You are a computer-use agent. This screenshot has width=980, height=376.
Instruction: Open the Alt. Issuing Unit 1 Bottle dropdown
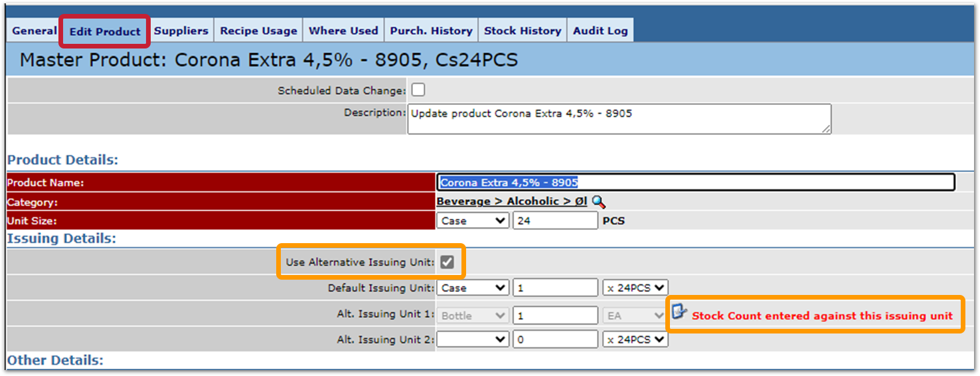point(473,316)
